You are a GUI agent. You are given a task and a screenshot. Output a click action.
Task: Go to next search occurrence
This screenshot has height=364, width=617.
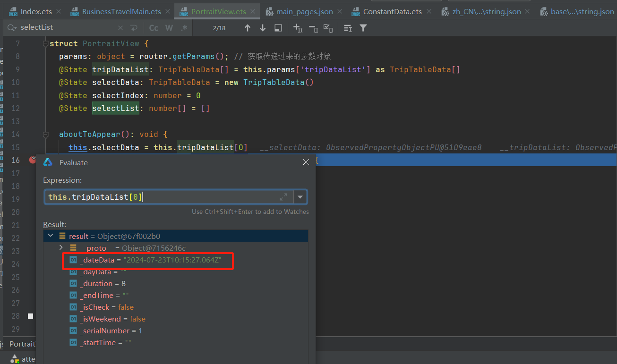click(x=263, y=28)
